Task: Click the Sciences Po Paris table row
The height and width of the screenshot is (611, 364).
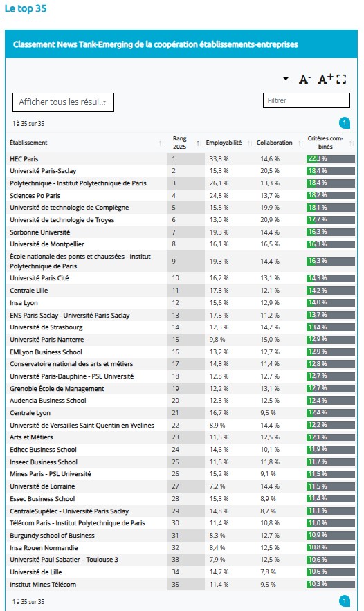Action: click(181, 195)
